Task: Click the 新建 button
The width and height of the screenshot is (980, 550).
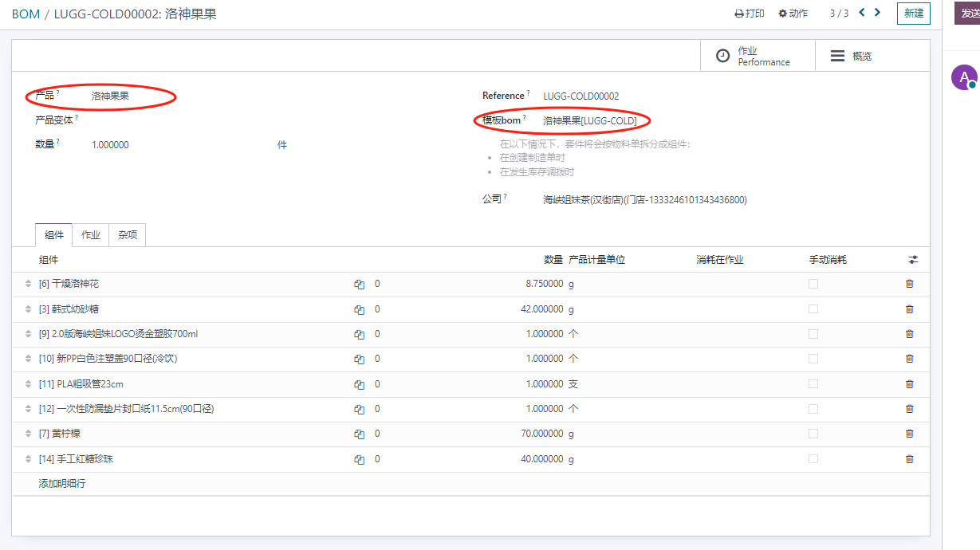Action: tap(913, 14)
